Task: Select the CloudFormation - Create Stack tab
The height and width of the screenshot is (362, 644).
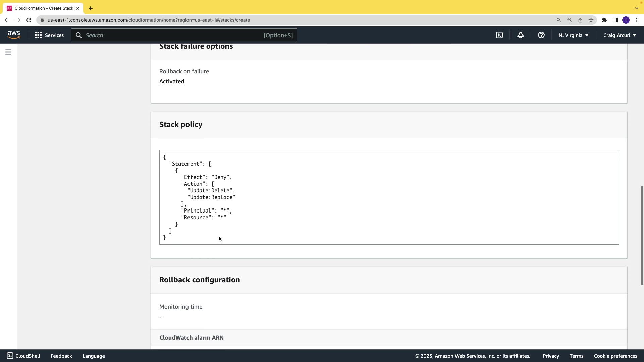Action: pos(44,8)
